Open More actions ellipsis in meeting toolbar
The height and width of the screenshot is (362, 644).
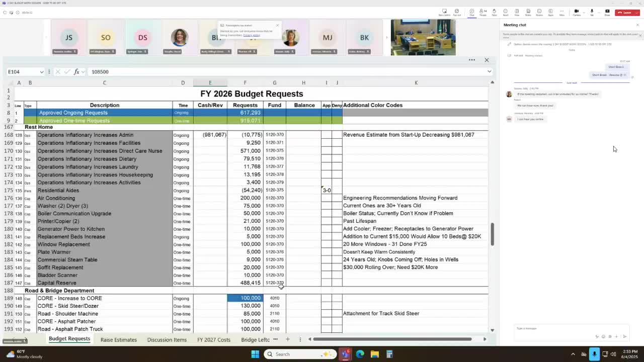561,12
